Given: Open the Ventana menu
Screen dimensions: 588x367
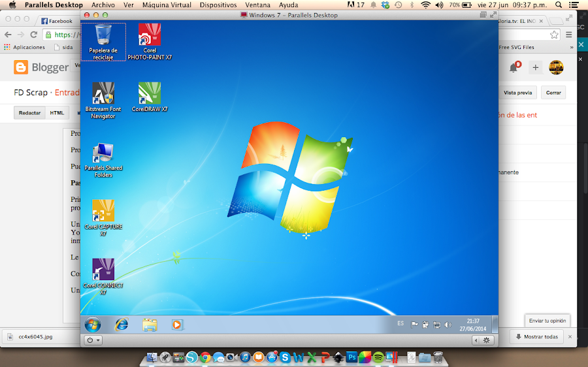Looking at the screenshot, I should click(x=257, y=5).
